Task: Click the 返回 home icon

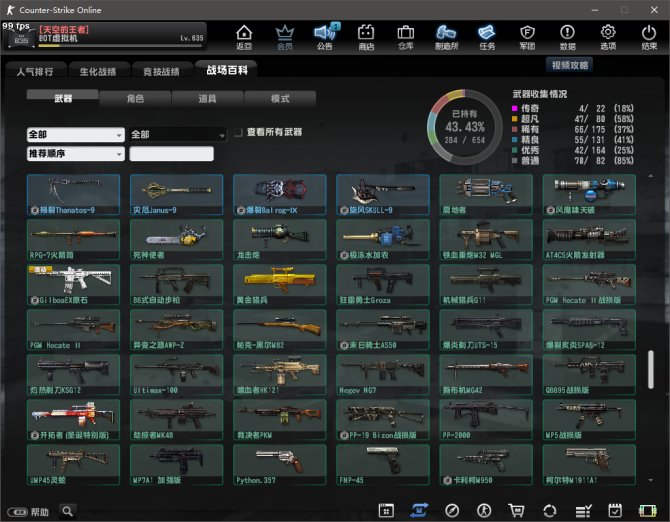Action: [244, 37]
